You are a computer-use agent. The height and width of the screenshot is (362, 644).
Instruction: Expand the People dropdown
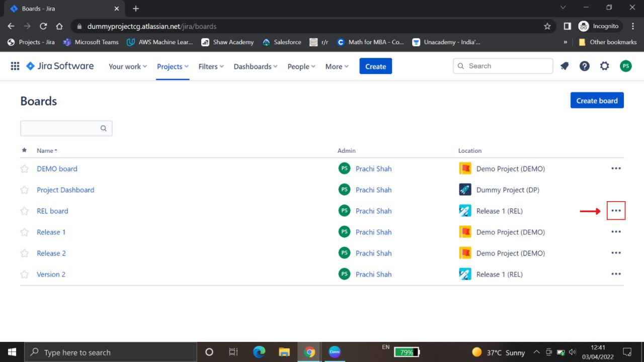click(301, 66)
